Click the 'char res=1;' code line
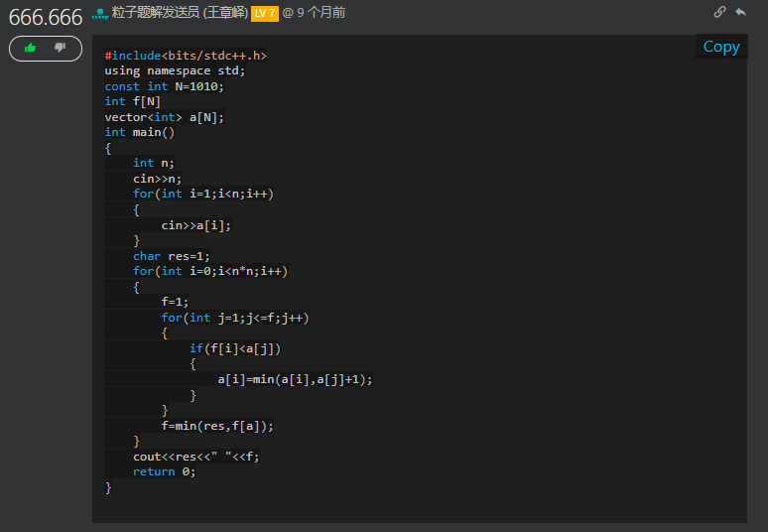Viewport: 768px width, 532px height. point(172,256)
